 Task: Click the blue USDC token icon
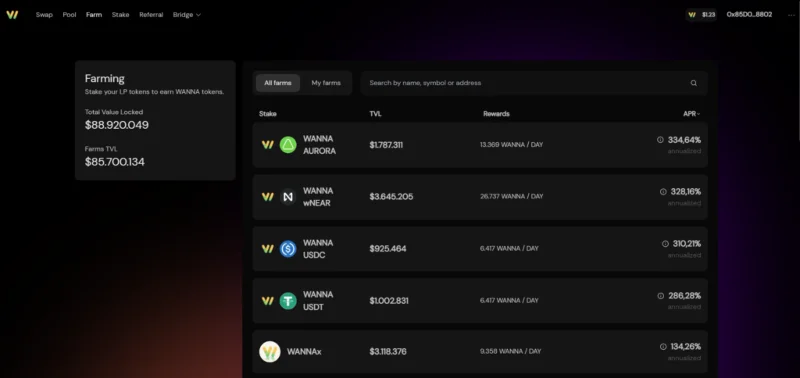(288, 249)
